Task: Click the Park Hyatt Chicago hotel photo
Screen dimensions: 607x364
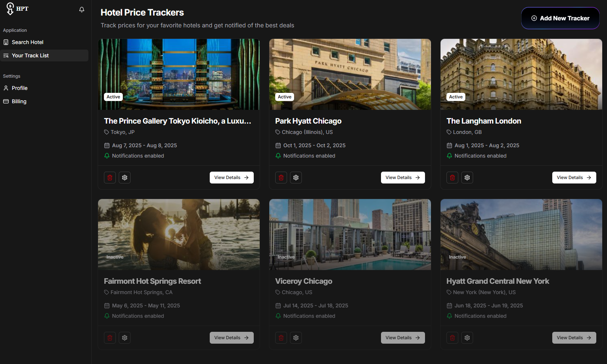Action: pyautogui.click(x=350, y=74)
